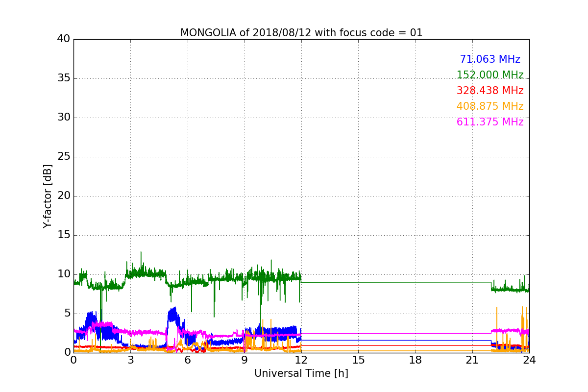Click the x-axis tick value 12
Viewport: 588px width, 392px height.
click(x=301, y=360)
